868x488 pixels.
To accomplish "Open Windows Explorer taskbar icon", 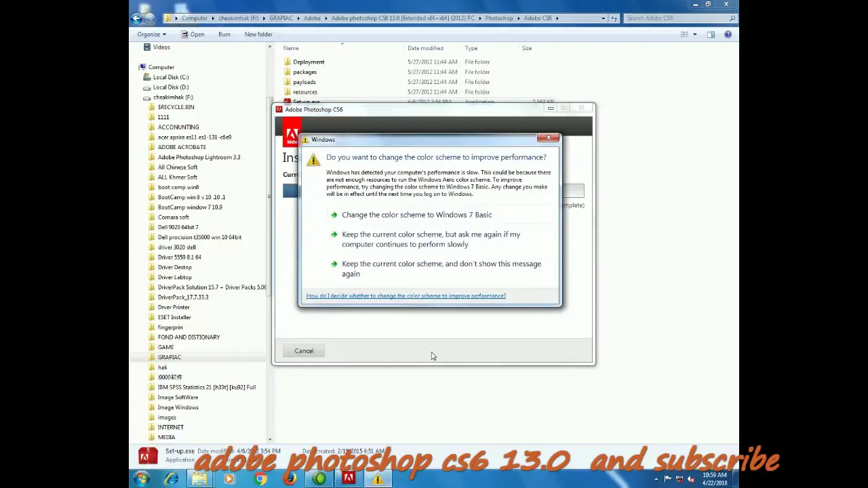I will pyautogui.click(x=200, y=479).
